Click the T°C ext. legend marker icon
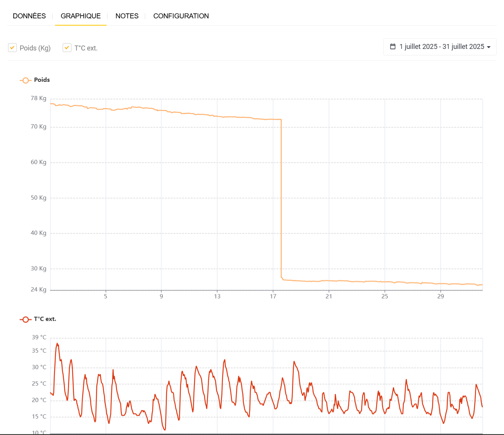504x435 pixels. [26, 319]
